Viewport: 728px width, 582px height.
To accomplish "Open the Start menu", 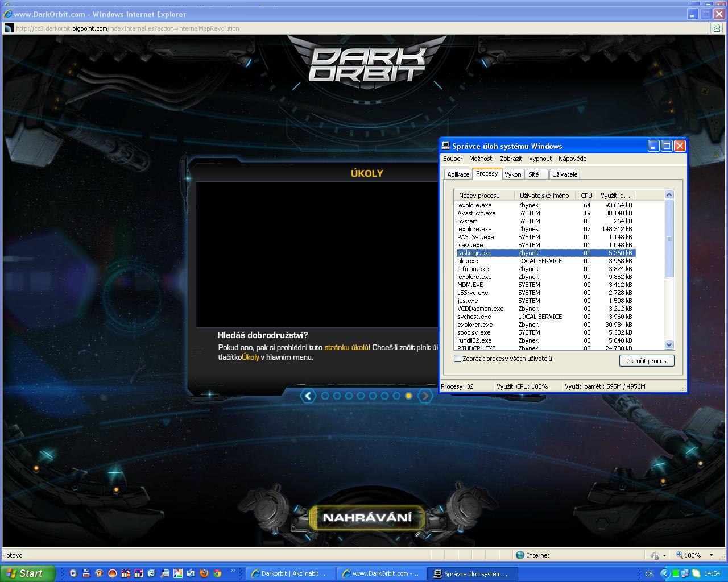I will point(27,573).
